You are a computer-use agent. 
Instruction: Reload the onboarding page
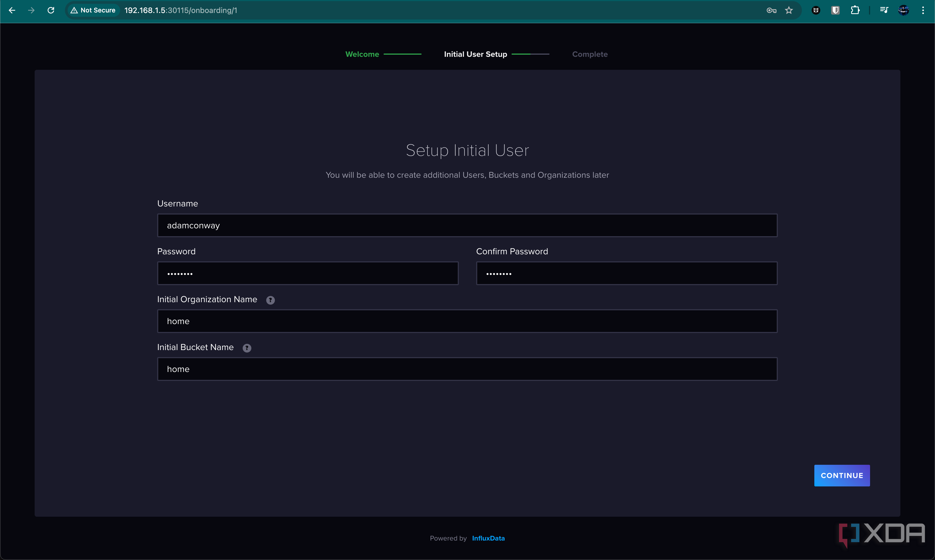coord(51,11)
